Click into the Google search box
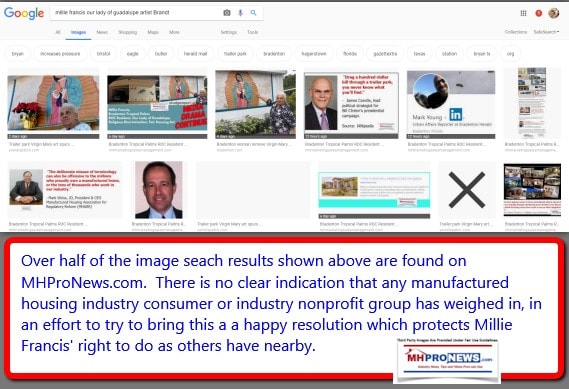Image resolution: width=569 pixels, height=389 pixels. (x=136, y=13)
